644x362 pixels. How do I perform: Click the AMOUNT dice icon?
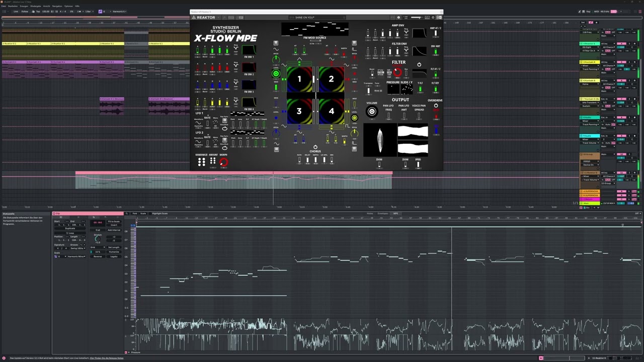click(213, 161)
